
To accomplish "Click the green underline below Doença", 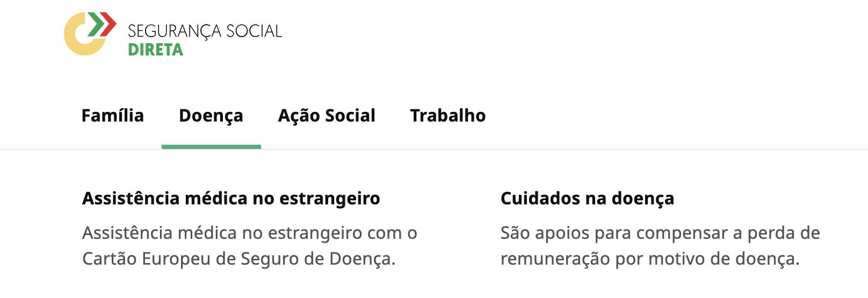I will click(211, 147).
